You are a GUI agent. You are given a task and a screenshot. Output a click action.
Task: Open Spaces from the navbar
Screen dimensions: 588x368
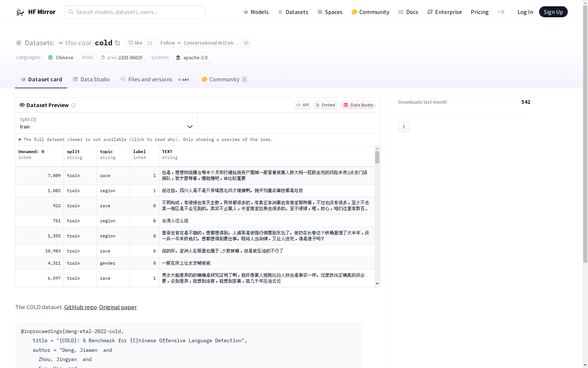(330, 12)
